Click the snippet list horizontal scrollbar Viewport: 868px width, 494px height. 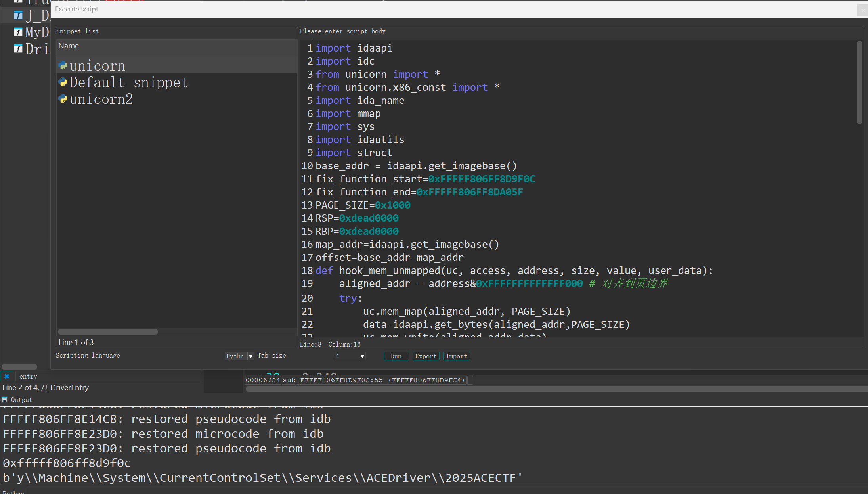tap(108, 332)
